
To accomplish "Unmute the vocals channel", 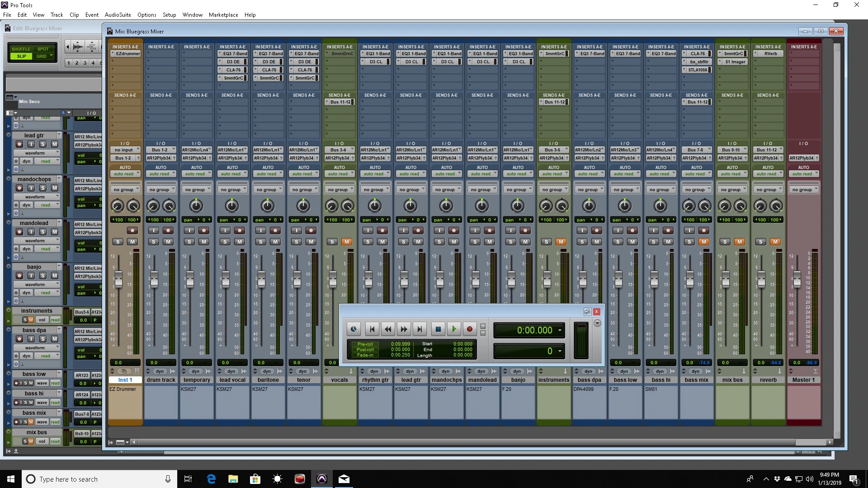I will [x=347, y=242].
